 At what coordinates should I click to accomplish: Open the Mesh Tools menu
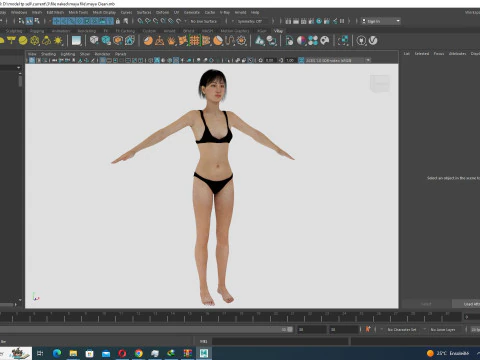pyautogui.click(x=78, y=12)
